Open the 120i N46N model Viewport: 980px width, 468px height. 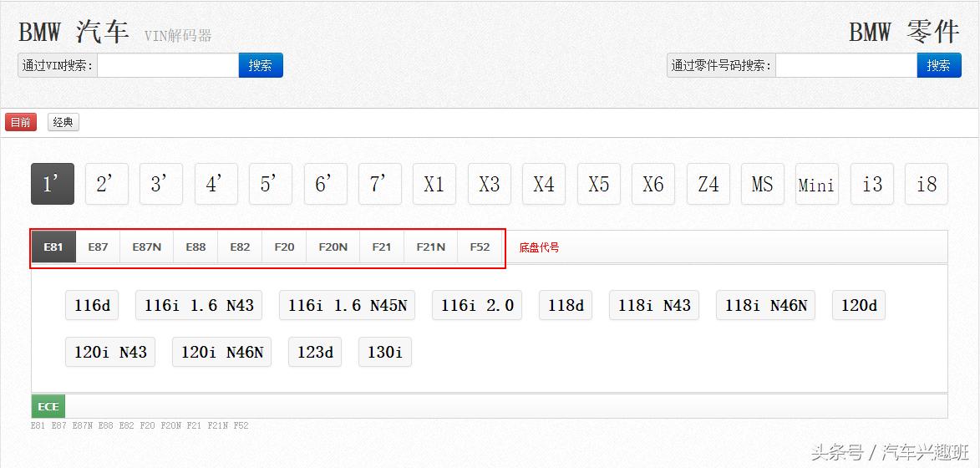(x=222, y=352)
